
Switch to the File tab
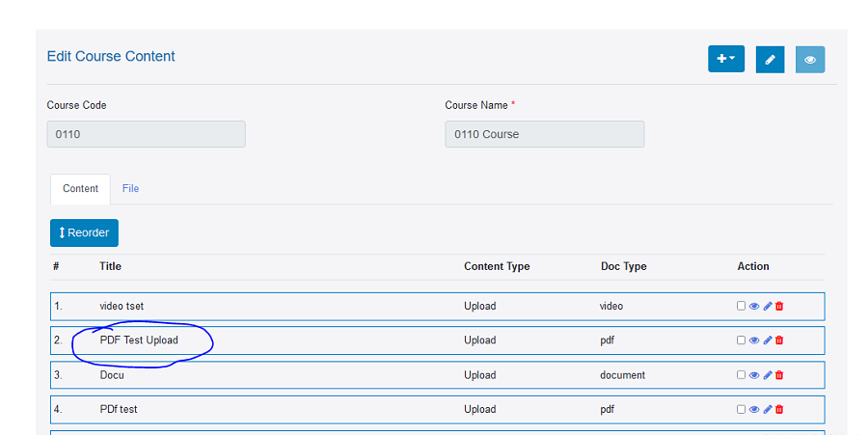coord(130,189)
